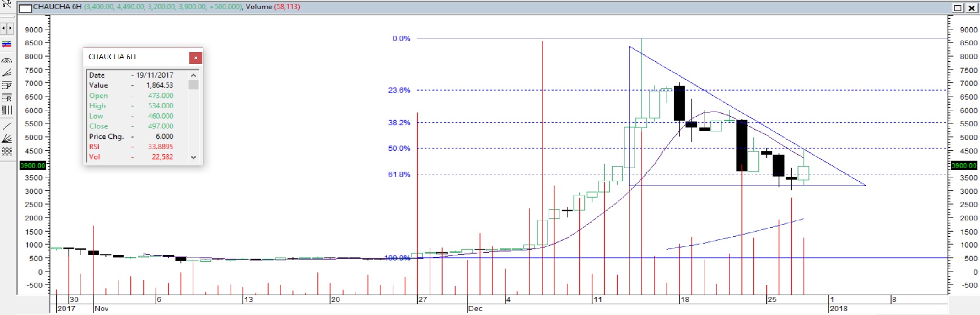Viewport: 980px width, 315px height.
Task: Click the 61.8% Fibonacci level label
Action: pyautogui.click(x=399, y=174)
